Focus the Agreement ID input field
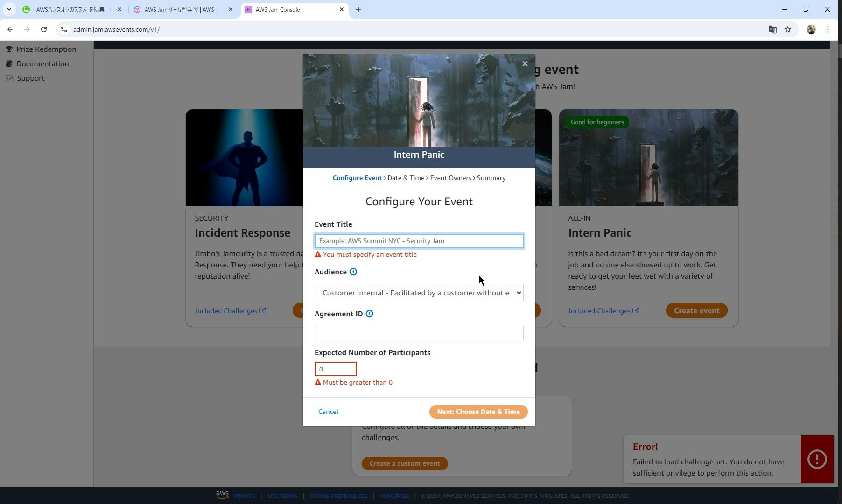This screenshot has height=504, width=842. [419, 333]
